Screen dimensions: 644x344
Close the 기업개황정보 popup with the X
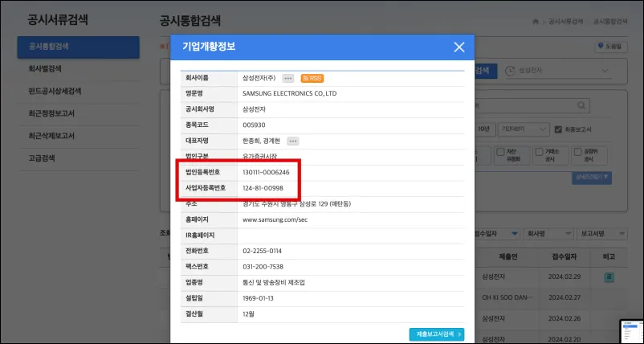(x=459, y=47)
